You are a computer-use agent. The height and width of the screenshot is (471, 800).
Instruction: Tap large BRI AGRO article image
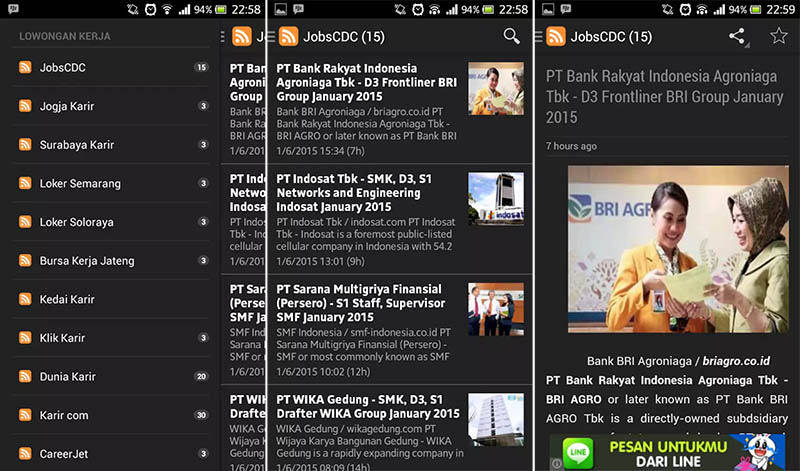678,249
